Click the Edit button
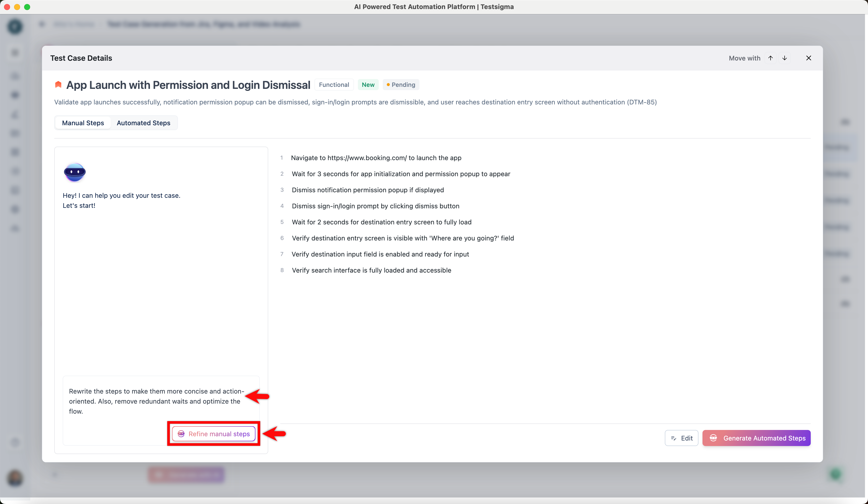The height and width of the screenshot is (504, 868). point(681,438)
